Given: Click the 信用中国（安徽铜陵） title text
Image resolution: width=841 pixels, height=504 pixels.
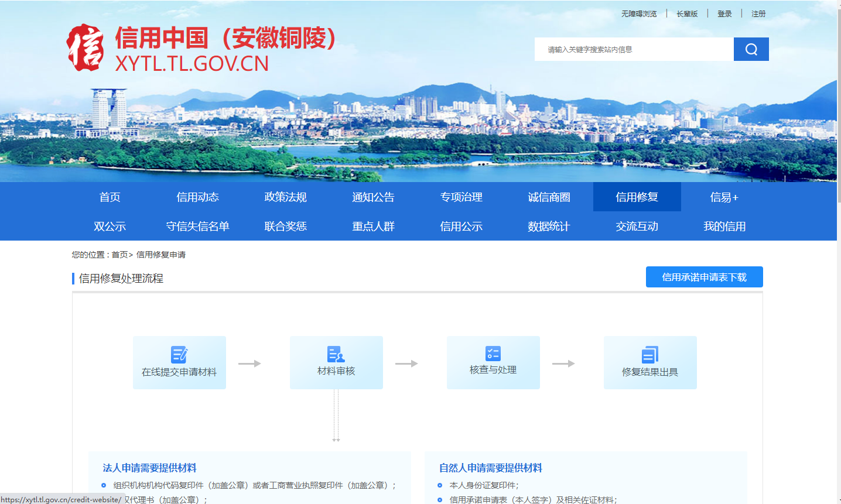Looking at the screenshot, I should 226,38.
